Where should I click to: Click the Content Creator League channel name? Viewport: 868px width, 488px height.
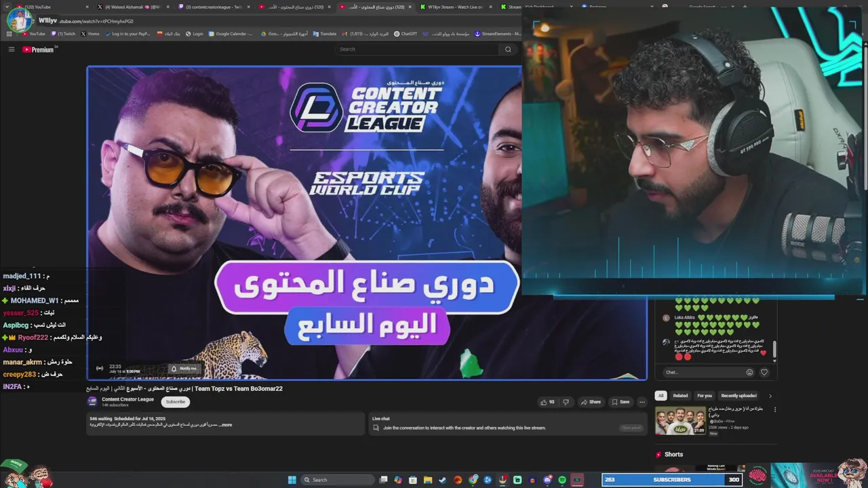(x=127, y=399)
